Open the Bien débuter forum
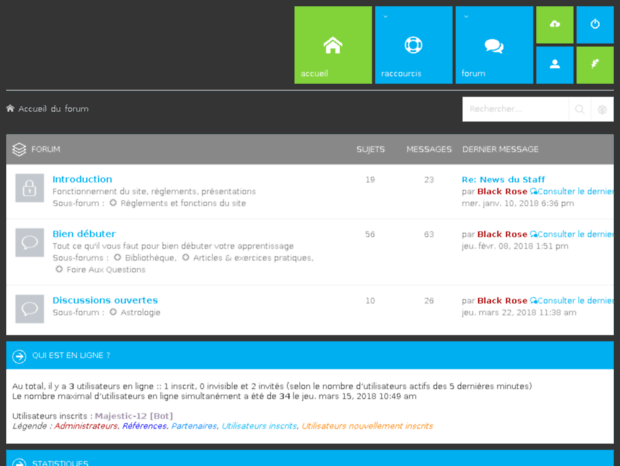The height and width of the screenshot is (466, 620). [x=83, y=234]
